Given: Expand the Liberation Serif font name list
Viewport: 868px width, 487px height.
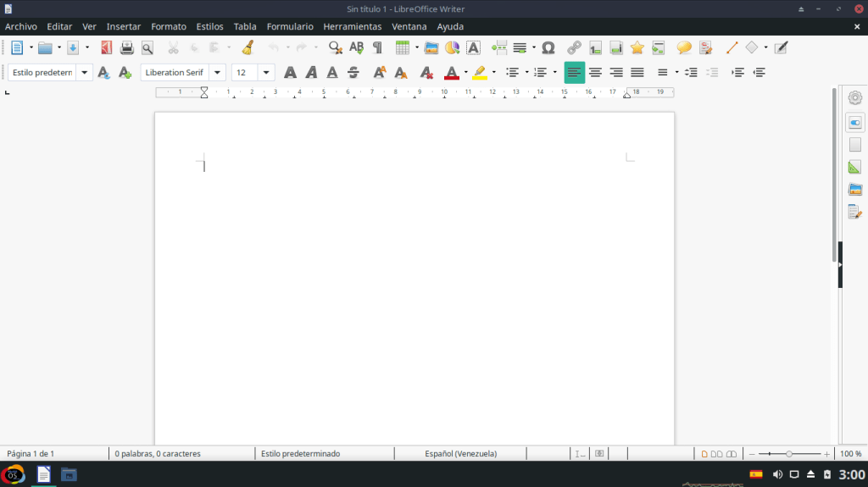Looking at the screenshot, I should [x=218, y=73].
